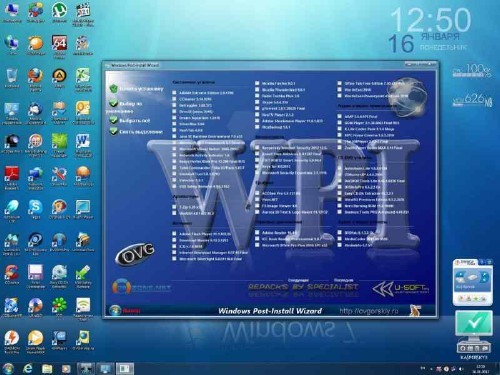Open the Adobe Reader desktop shortcut
This screenshot has width=500, height=375.
(x=12, y=175)
